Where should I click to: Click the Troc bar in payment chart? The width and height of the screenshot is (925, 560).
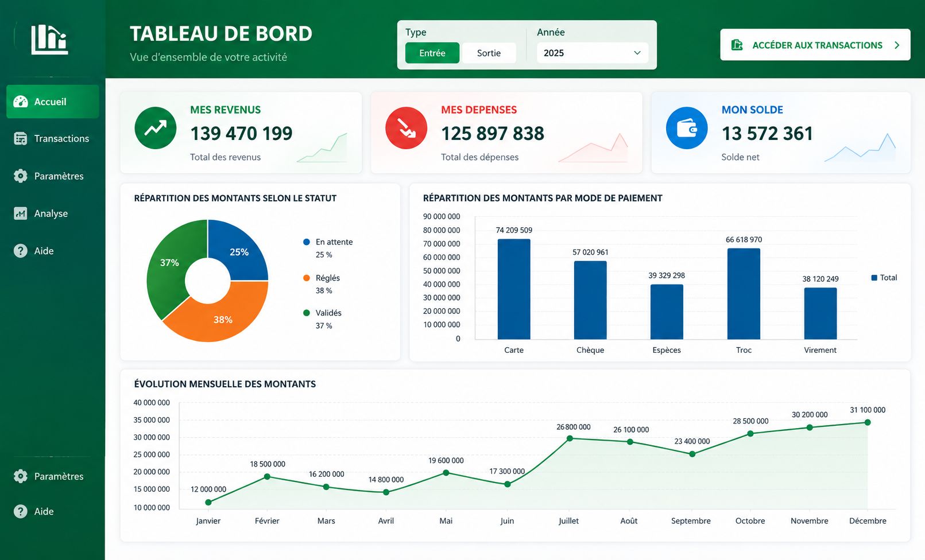[x=744, y=294]
